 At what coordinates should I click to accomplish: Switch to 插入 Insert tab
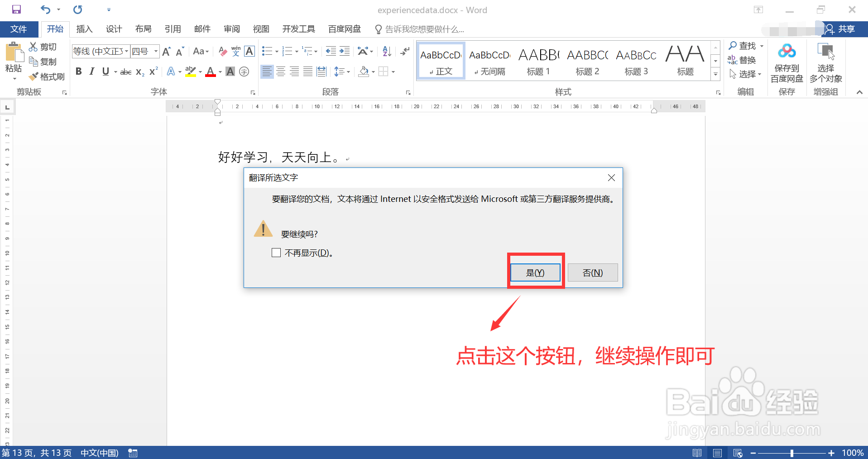pos(84,29)
